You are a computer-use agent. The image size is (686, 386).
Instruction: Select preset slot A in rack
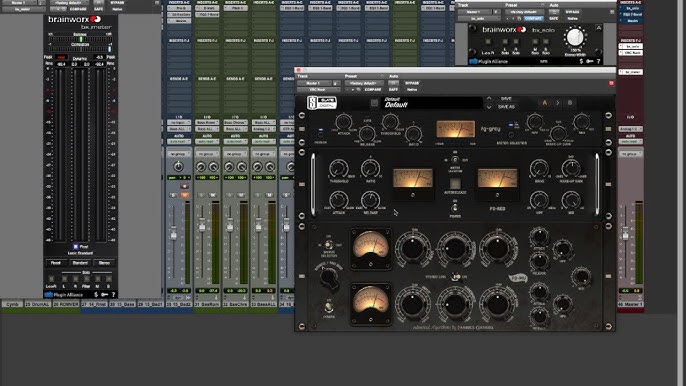(x=545, y=103)
